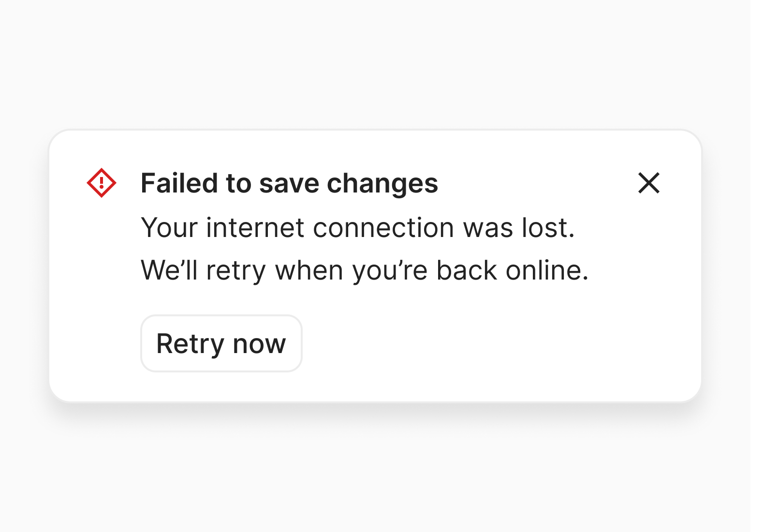The width and height of the screenshot is (764, 532).
Task: Retry saving changes now
Action: coord(221,343)
